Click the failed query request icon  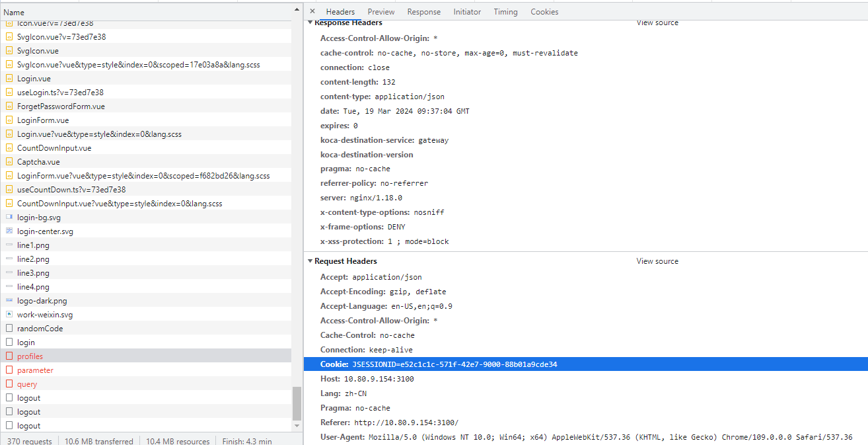tap(9, 384)
